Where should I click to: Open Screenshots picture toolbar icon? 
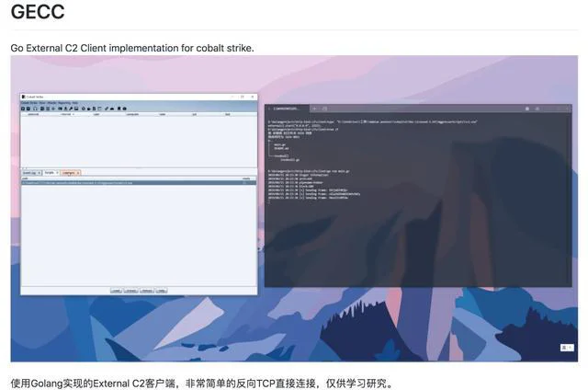[76, 109]
